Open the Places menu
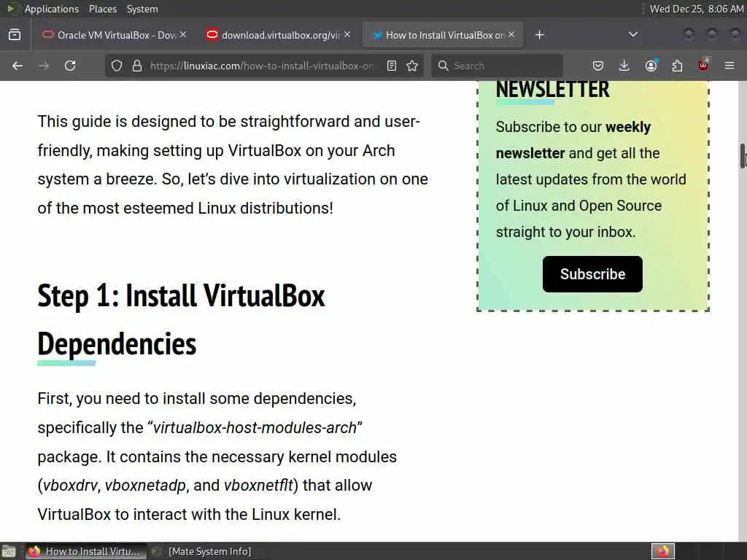 coord(102,9)
